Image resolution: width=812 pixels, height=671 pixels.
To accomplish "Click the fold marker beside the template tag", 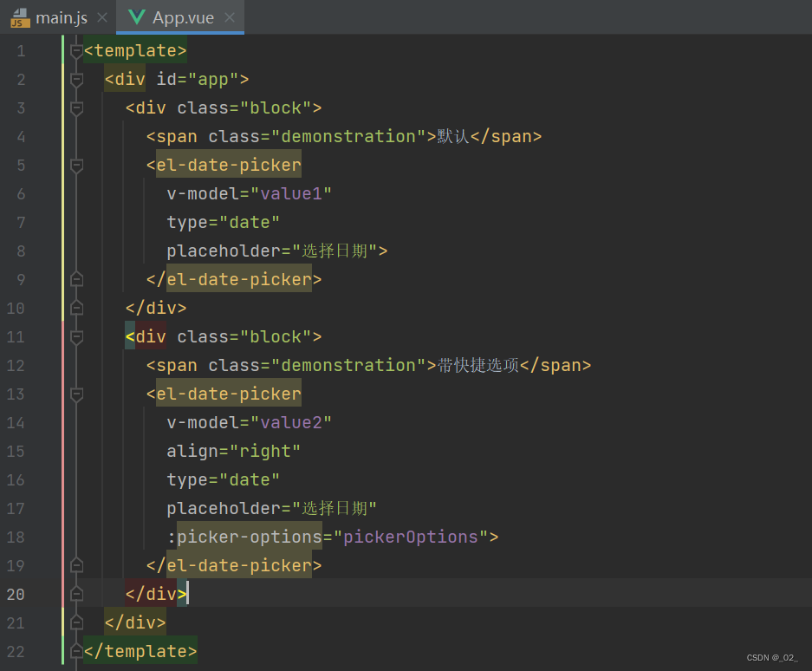I will (76, 50).
